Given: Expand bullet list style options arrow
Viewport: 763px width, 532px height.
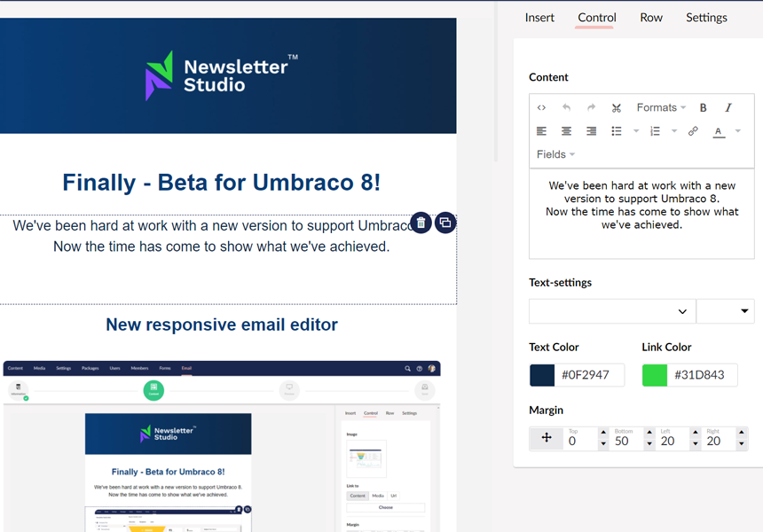Looking at the screenshot, I should click(x=636, y=131).
